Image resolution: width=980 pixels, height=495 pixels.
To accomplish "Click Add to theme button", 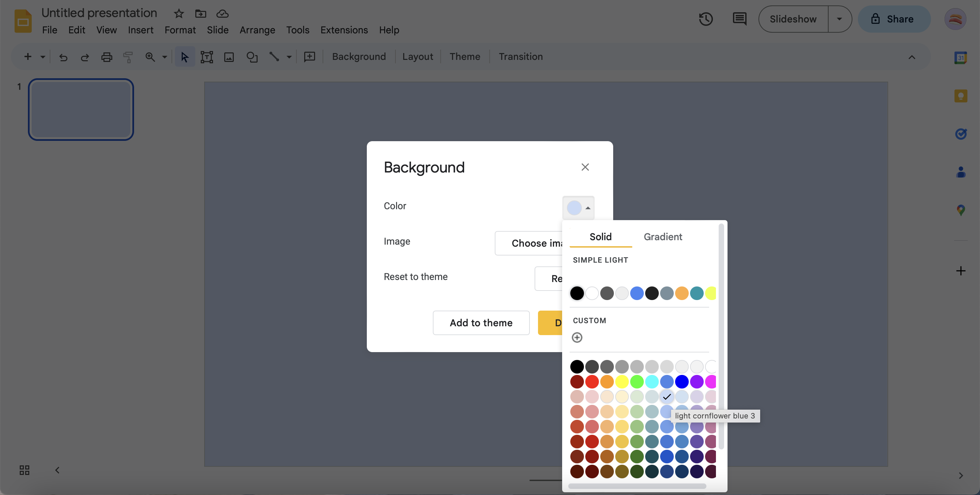I will [480, 323].
